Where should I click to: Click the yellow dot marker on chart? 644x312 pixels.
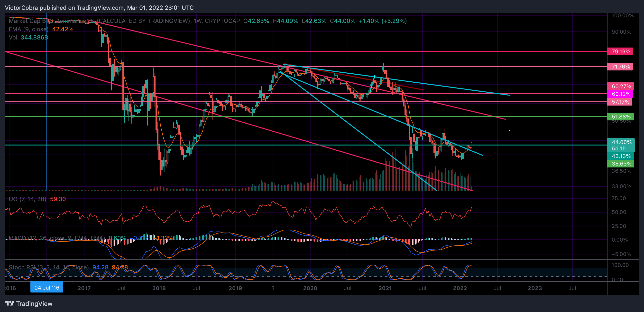click(x=509, y=130)
